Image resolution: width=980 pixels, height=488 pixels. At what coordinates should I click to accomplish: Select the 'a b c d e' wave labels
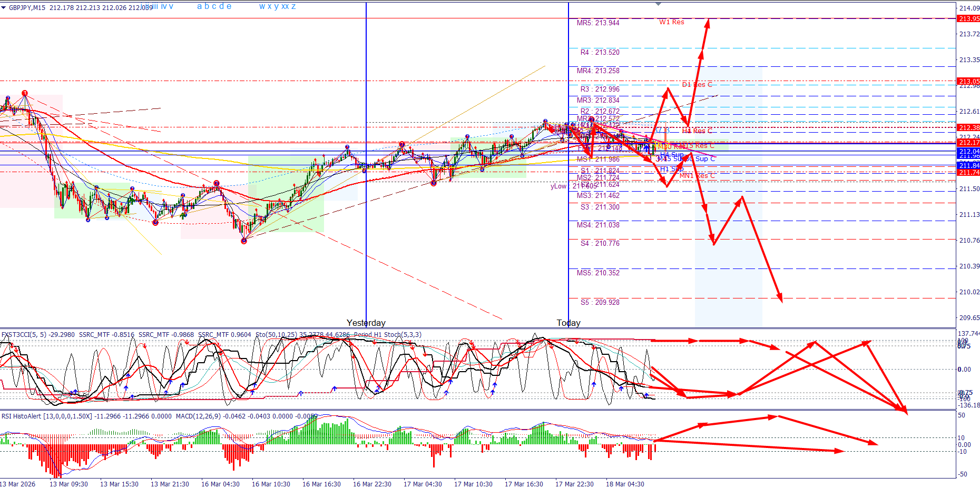click(x=214, y=6)
